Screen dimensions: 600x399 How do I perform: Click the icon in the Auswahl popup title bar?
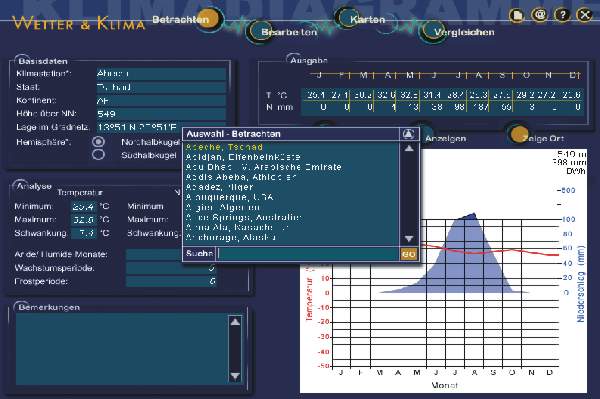click(x=409, y=134)
